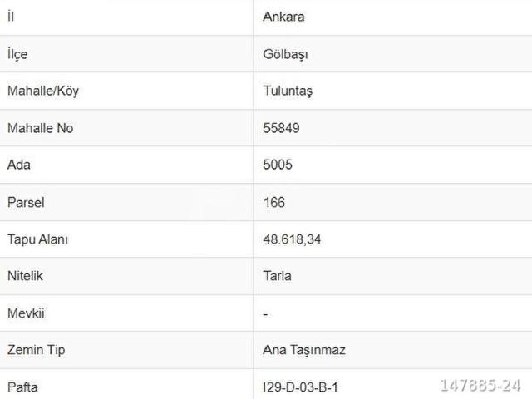The image size is (532, 399).
Task: Select the Ankara value in İl row
Action: point(283,17)
